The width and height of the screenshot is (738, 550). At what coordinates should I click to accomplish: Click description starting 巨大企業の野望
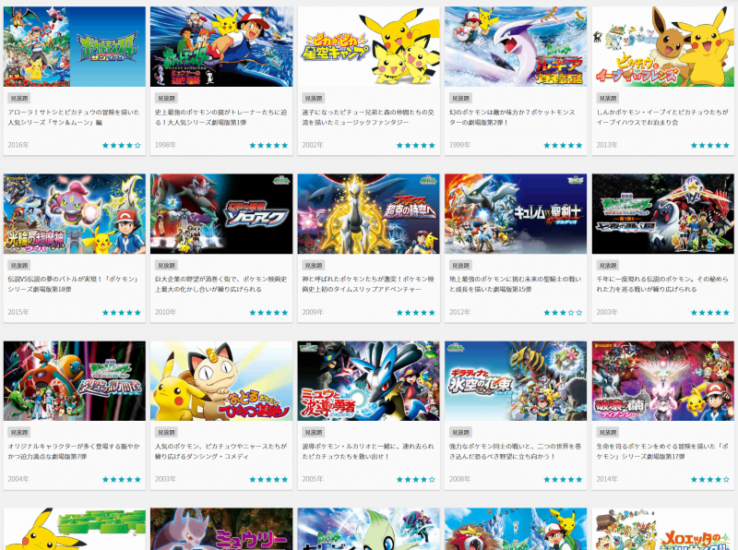[x=221, y=284]
